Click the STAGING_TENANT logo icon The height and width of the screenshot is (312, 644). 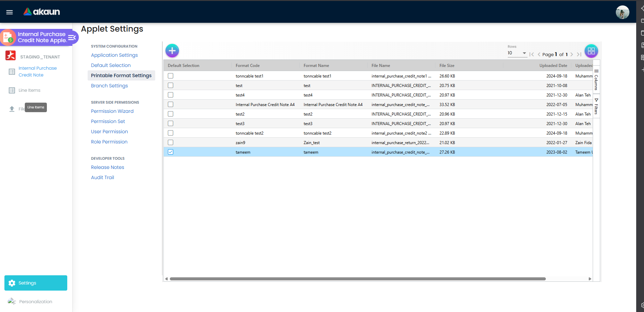[x=11, y=55]
